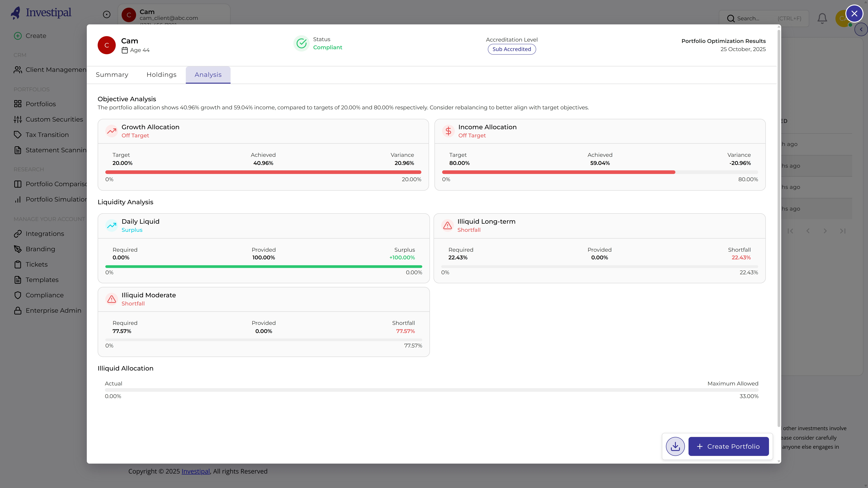
Task: Click the Illiquid Long-term progress bar
Action: [x=599, y=266]
